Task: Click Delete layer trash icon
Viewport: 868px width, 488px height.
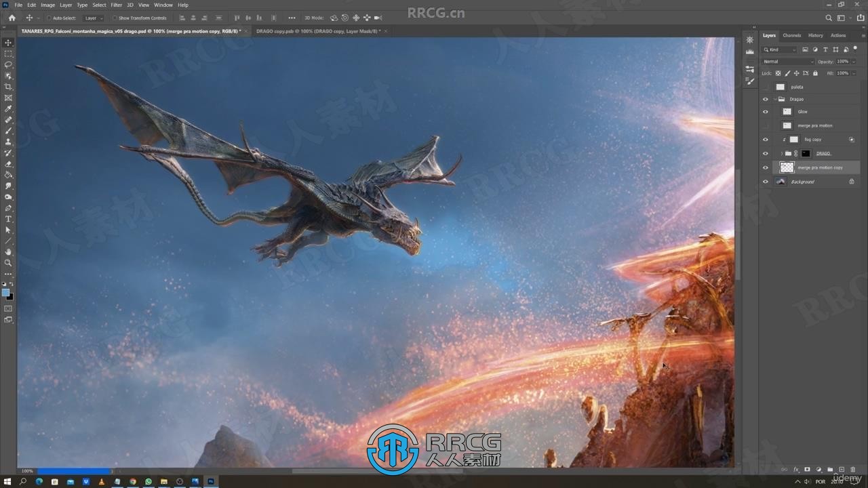Action: coord(852,469)
